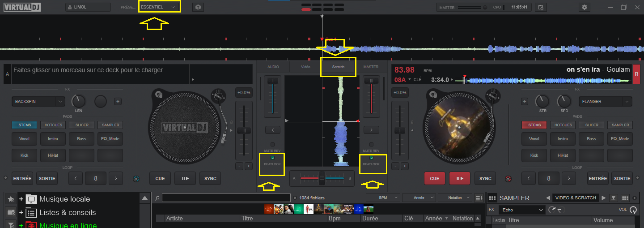The image size is (644, 228).
Task: Double the loop length on the right deck
Action: click(x=569, y=178)
